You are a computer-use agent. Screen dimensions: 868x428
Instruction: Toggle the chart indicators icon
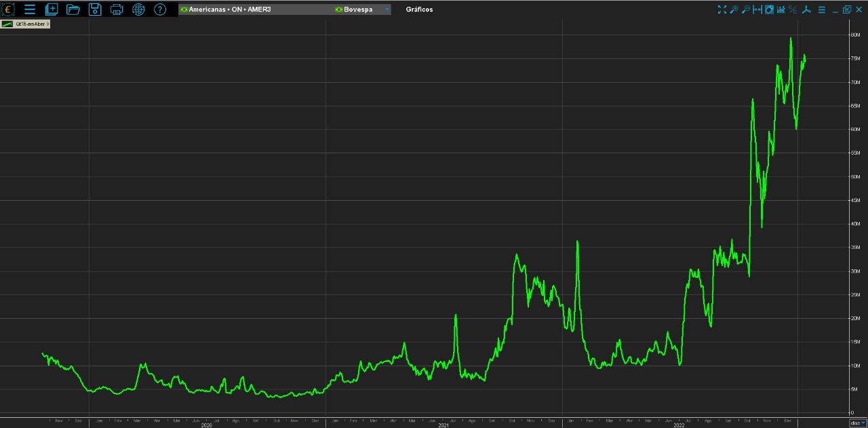(781, 9)
